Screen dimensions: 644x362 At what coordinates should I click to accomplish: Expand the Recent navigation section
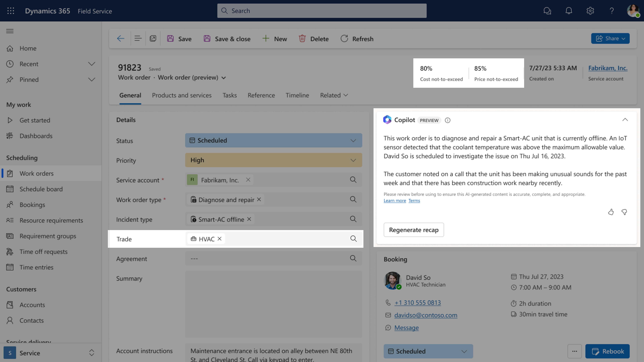pos(91,64)
